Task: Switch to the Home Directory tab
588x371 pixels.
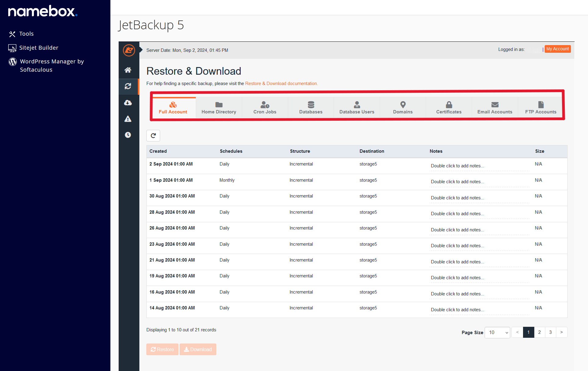Action: (x=219, y=108)
